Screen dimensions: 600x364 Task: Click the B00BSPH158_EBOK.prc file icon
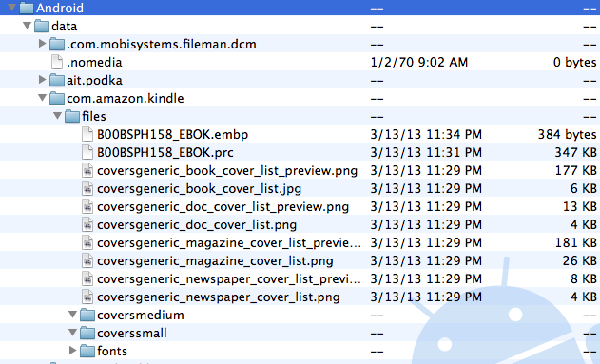(x=87, y=152)
